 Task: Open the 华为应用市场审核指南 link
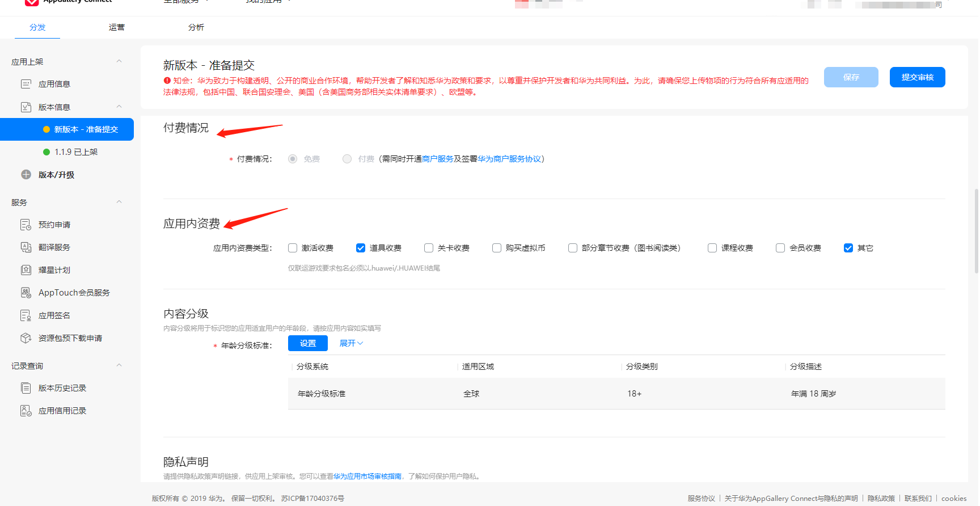coord(367,477)
